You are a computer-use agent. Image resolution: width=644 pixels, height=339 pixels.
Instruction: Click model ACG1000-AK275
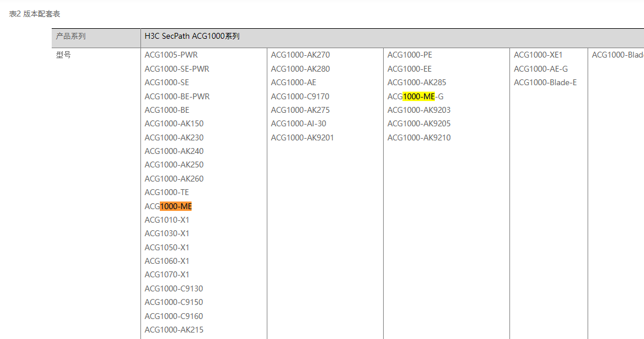(300, 110)
